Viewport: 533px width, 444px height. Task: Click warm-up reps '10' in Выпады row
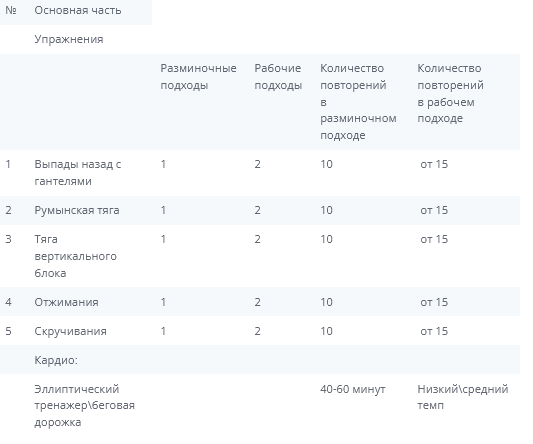click(x=326, y=164)
